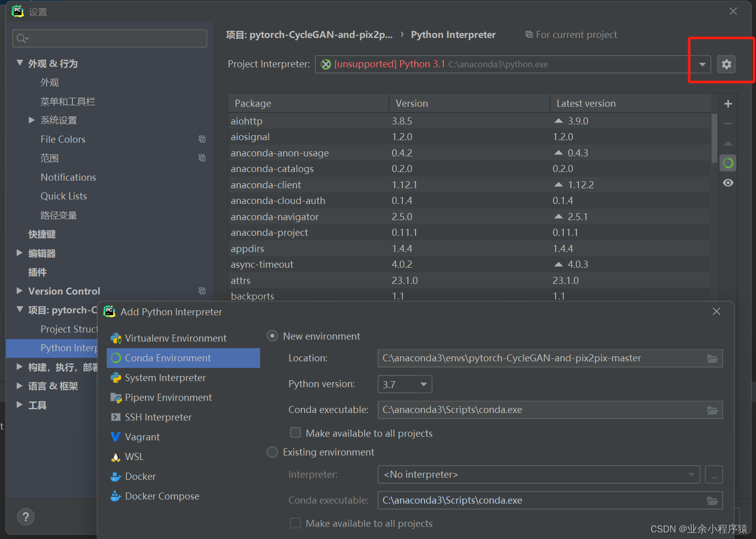Select Existing environment radio button
Screen dimensions: 756x539
pos(272,452)
